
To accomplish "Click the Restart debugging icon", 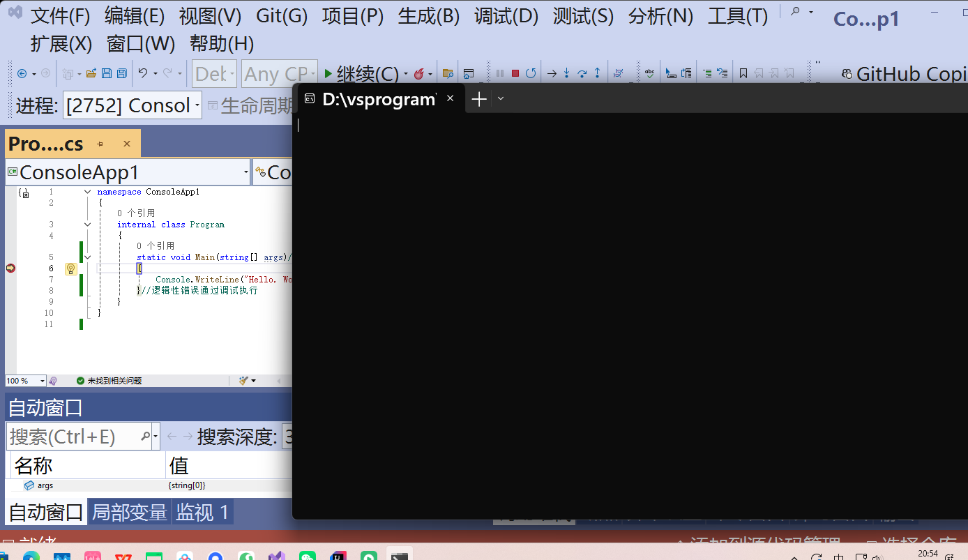I will coord(532,72).
